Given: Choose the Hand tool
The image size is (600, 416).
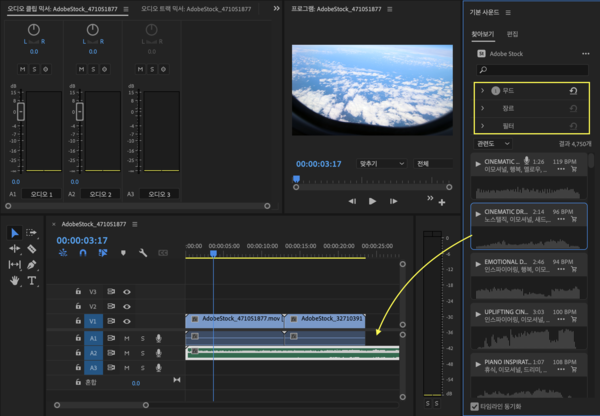Looking at the screenshot, I should point(14,281).
